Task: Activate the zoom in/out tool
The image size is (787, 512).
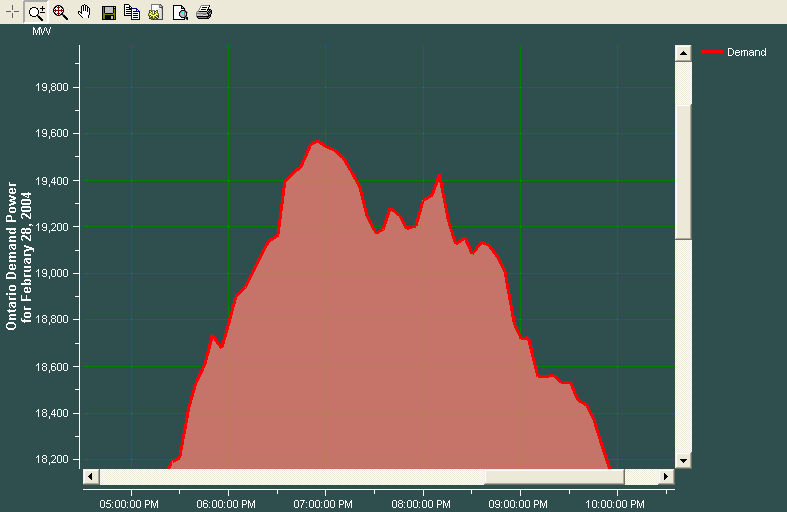Action: (36, 12)
